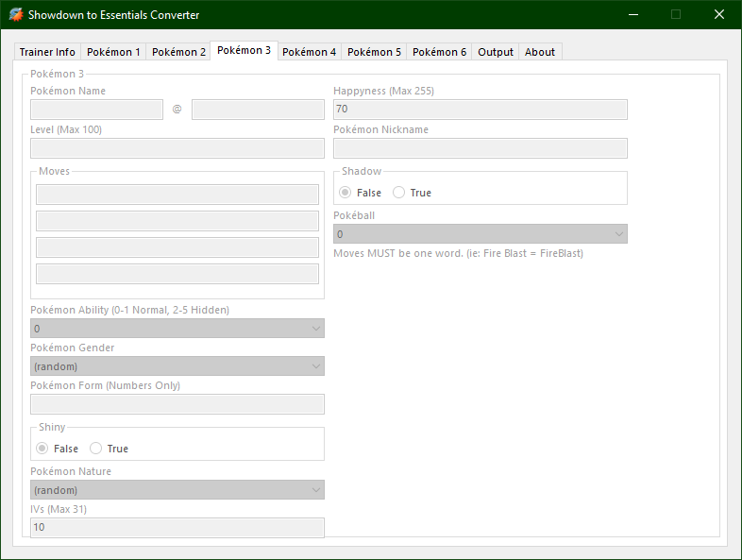Click the Pokémon Nickname field
Viewport: 742px width, 560px height.
[x=480, y=148]
